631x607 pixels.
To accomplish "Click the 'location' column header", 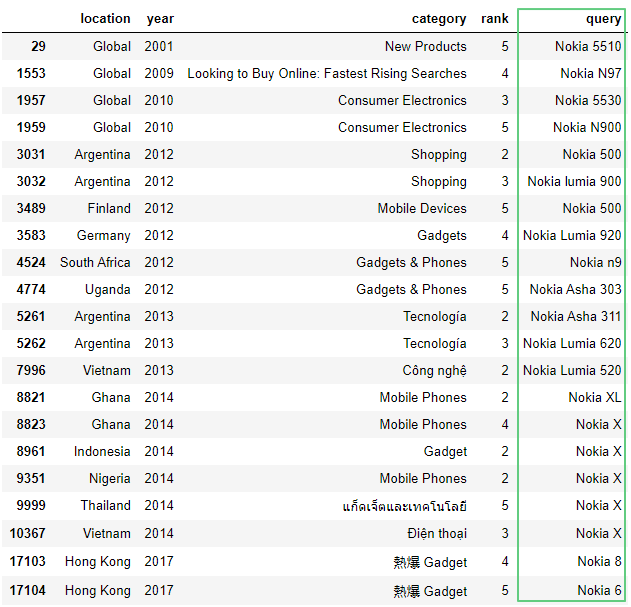I will pos(105,19).
